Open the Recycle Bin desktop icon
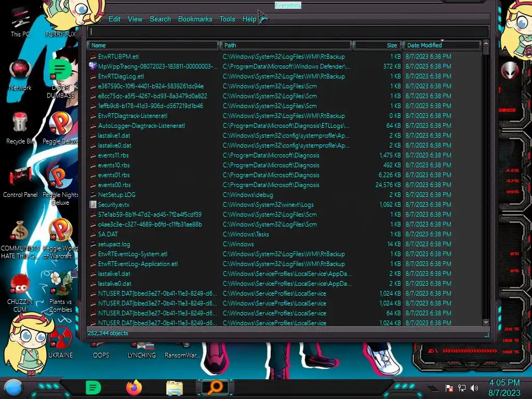 point(20,128)
